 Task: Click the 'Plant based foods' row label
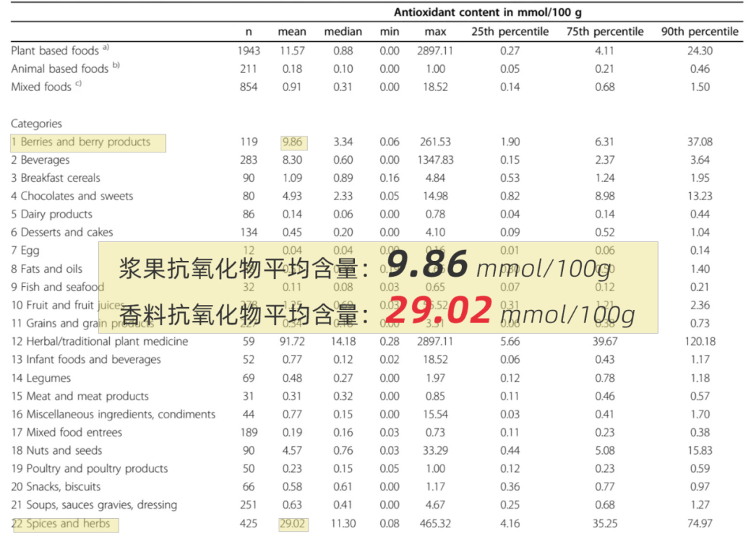[x=55, y=50]
